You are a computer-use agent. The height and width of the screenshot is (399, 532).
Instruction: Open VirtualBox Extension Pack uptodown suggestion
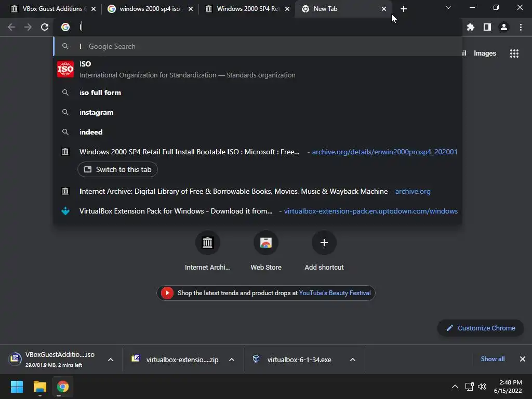point(258,211)
